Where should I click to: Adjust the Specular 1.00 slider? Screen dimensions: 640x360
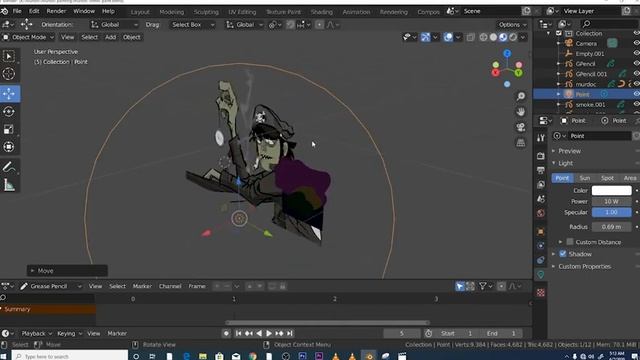click(x=611, y=212)
